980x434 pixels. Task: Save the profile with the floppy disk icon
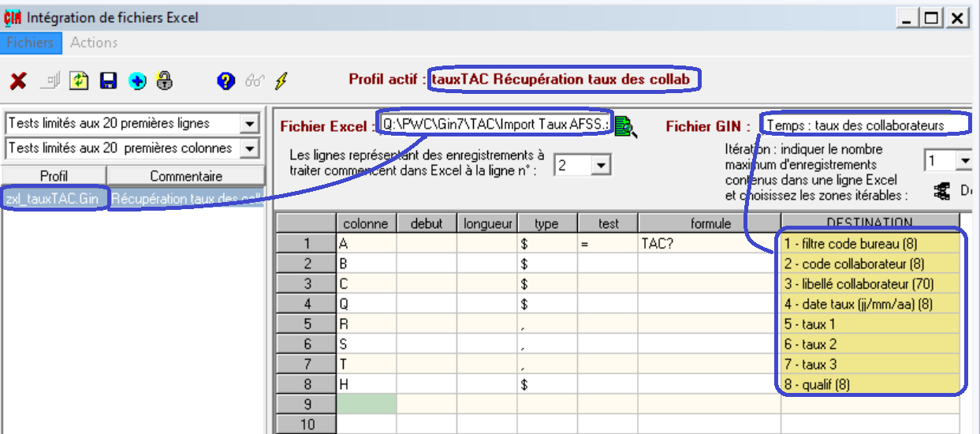108,80
